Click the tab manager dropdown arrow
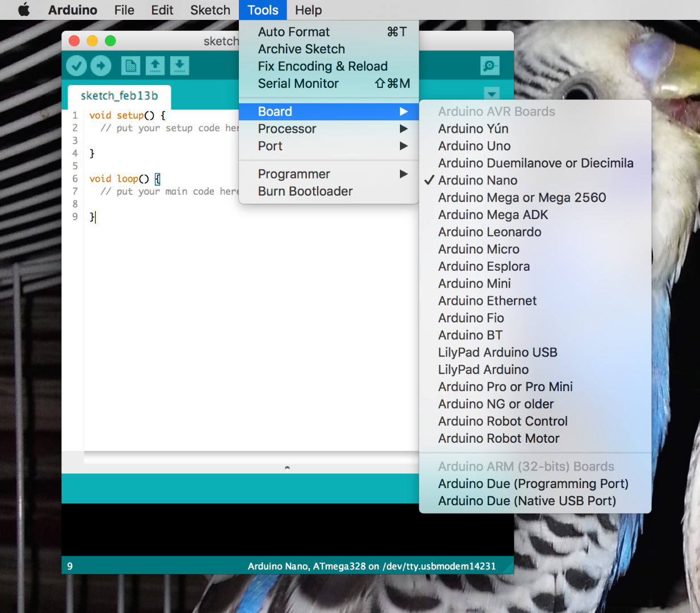 coord(491,94)
